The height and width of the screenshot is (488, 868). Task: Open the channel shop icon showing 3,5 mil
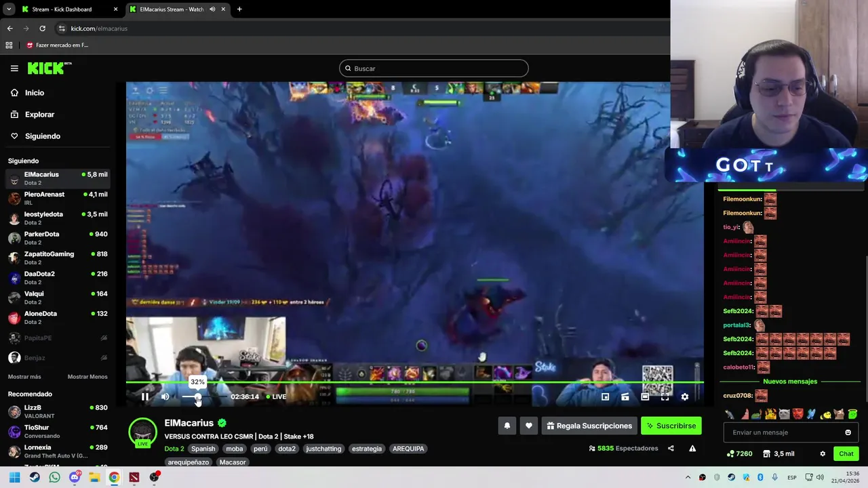tap(778, 454)
